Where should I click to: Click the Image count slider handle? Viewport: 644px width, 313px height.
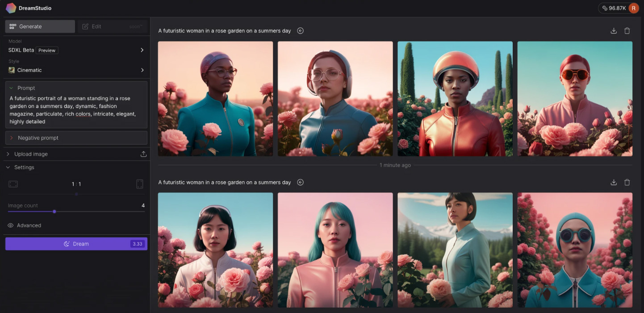[x=54, y=211]
